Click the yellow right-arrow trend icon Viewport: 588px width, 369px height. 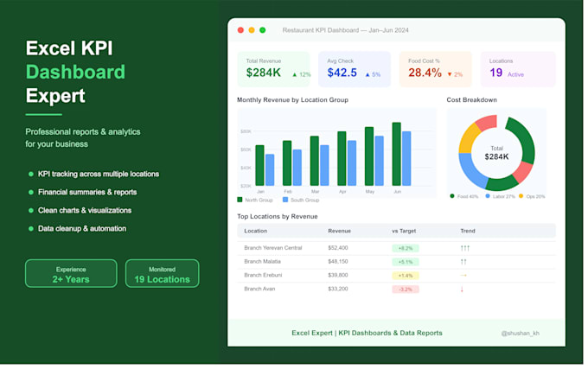(x=463, y=276)
